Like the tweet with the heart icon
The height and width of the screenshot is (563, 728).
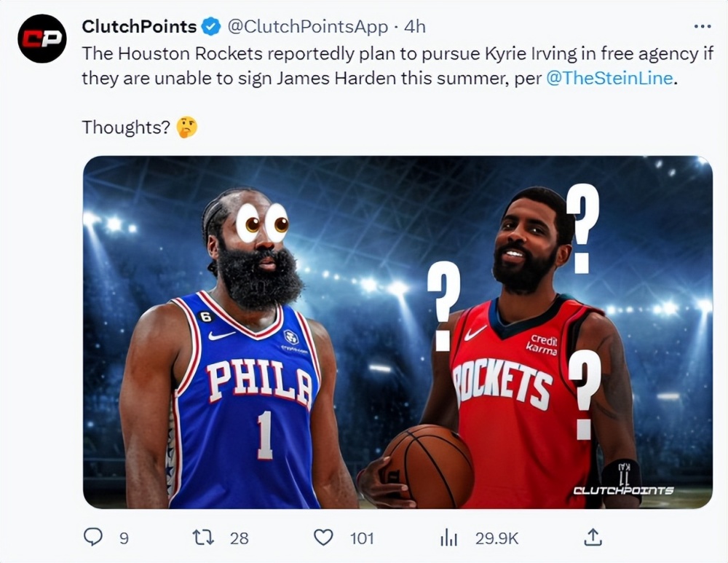tap(323, 538)
